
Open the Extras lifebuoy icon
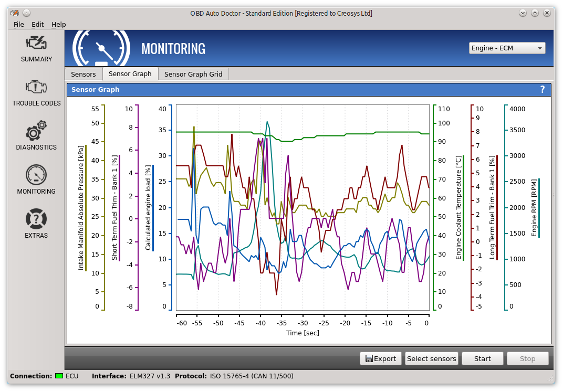[36, 219]
